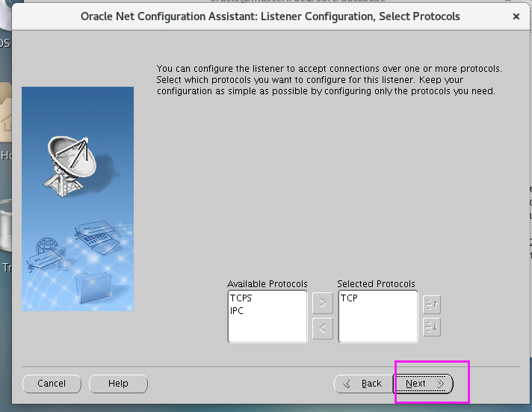Click the satellite dish wizard image
Viewport: 532px width, 412px height.
pos(78,199)
